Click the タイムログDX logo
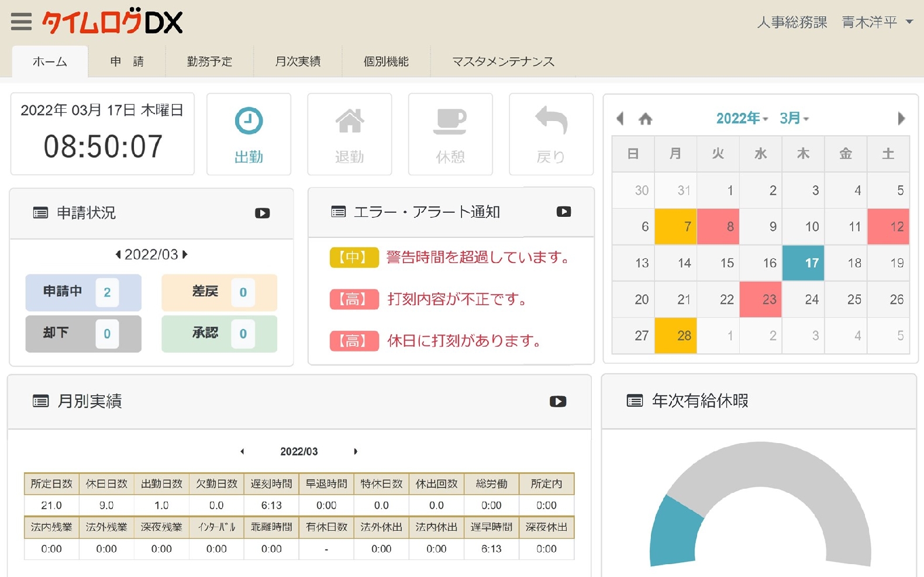The width and height of the screenshot is (924, 577). (x=112, y=22)
